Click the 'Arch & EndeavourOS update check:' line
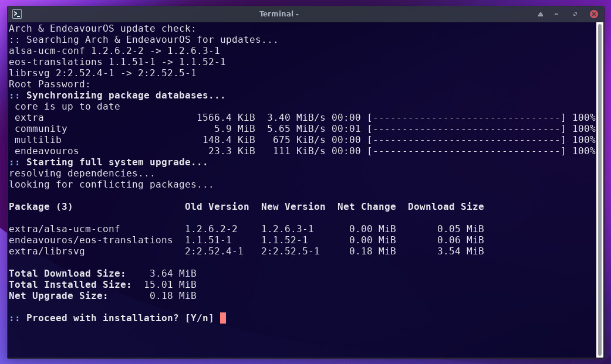The width and height of the screenshot is (611, 364). coord(103,29)
